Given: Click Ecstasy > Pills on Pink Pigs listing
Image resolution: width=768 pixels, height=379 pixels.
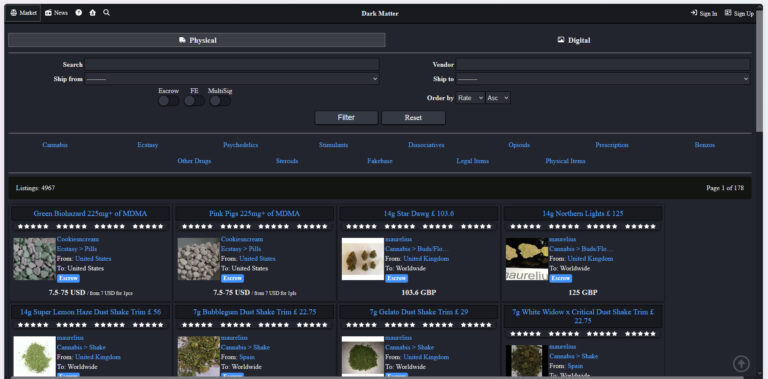Looking at the screenshot, I should pos(241,249).
